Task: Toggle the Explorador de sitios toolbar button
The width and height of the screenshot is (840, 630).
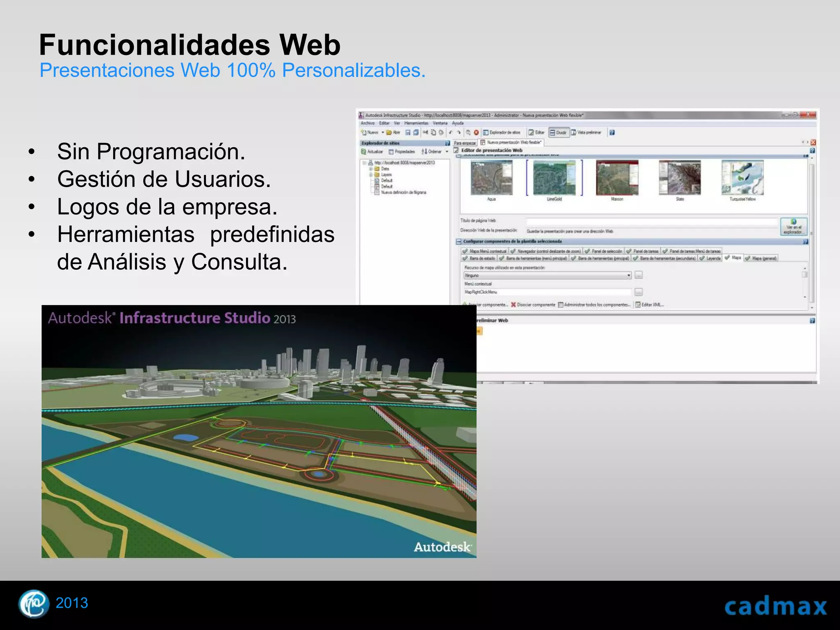Action: point(502,132)
